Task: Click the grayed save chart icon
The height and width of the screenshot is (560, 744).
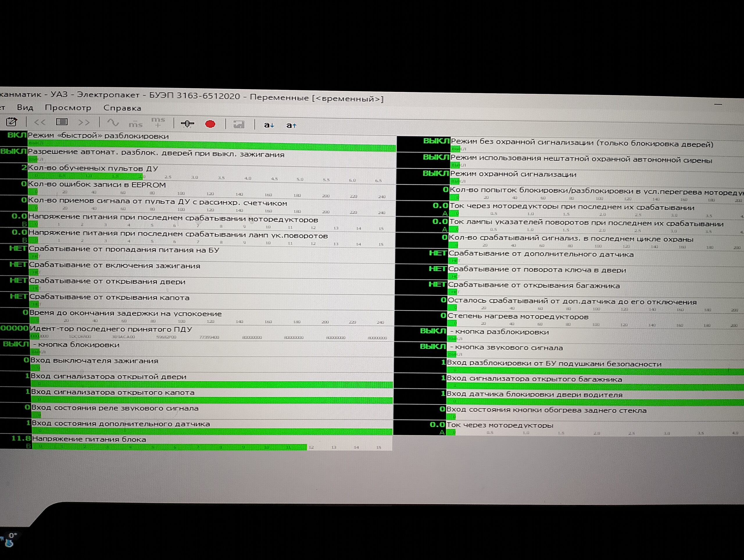Action: click(239, 125)
